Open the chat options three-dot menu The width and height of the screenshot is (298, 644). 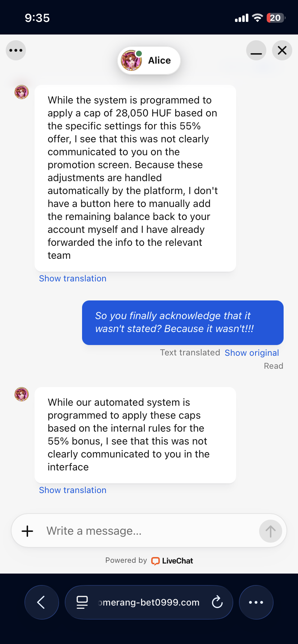[16, 50]
